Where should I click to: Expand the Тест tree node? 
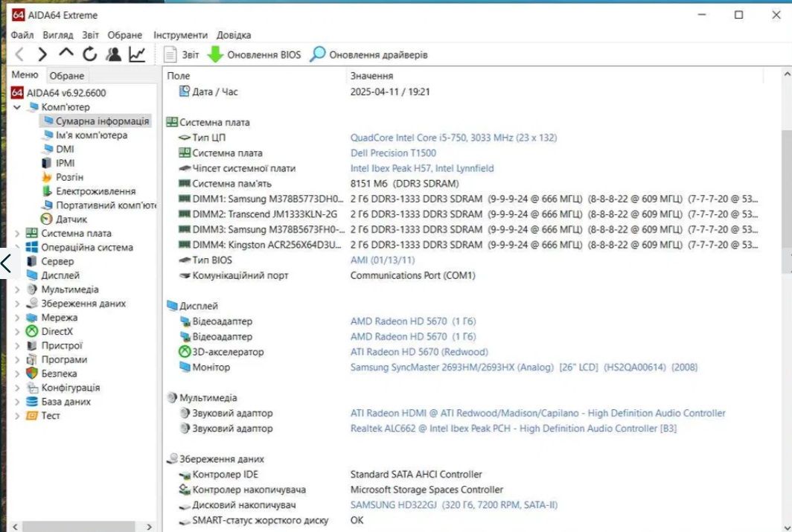17,416
